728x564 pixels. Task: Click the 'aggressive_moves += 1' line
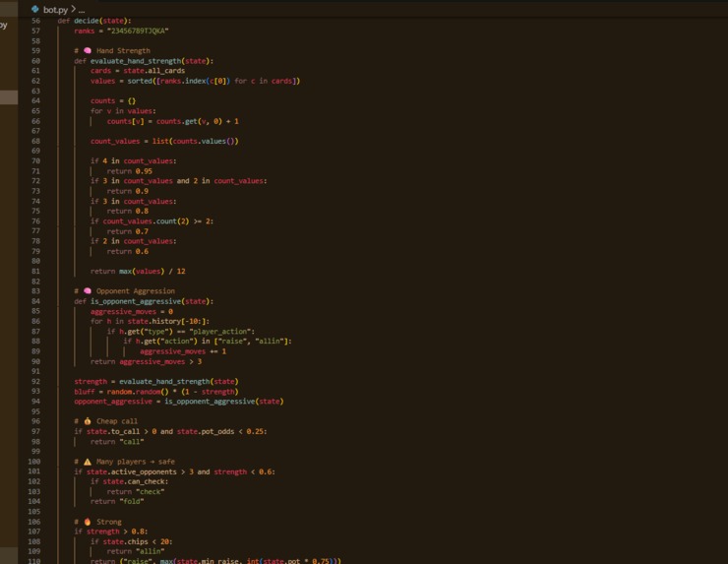click(183, 351)
